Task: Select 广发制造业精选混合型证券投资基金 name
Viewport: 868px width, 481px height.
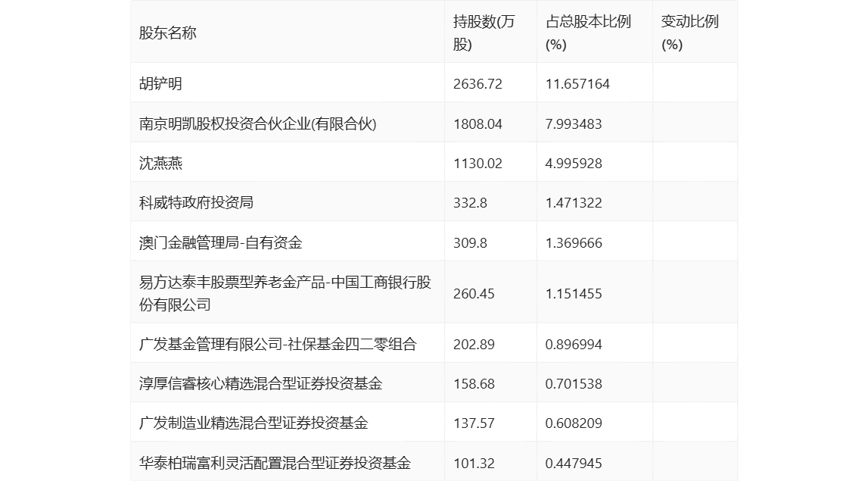Action: [x=254, y=423]
